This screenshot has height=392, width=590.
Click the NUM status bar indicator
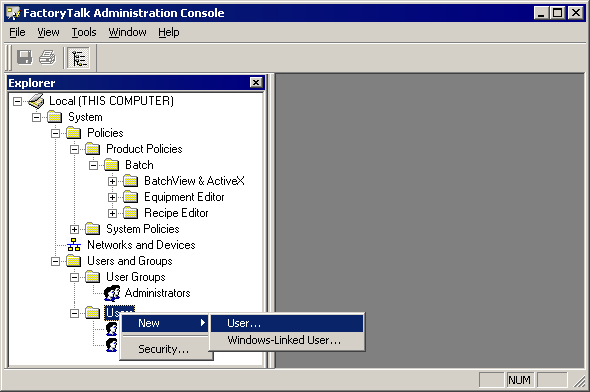[x=519, y=380]
